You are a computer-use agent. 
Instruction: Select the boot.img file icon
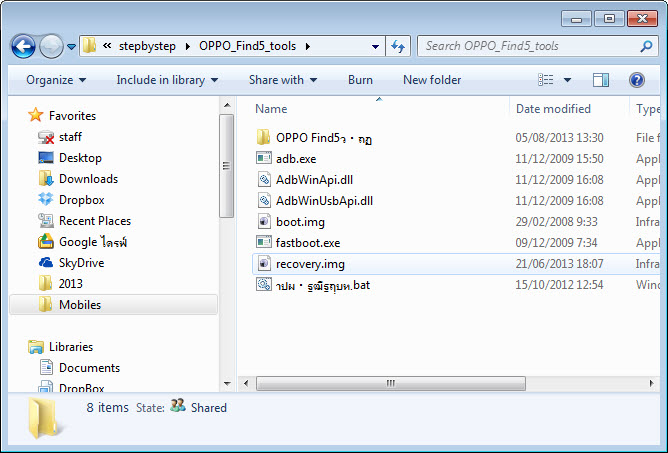point(264,221)
